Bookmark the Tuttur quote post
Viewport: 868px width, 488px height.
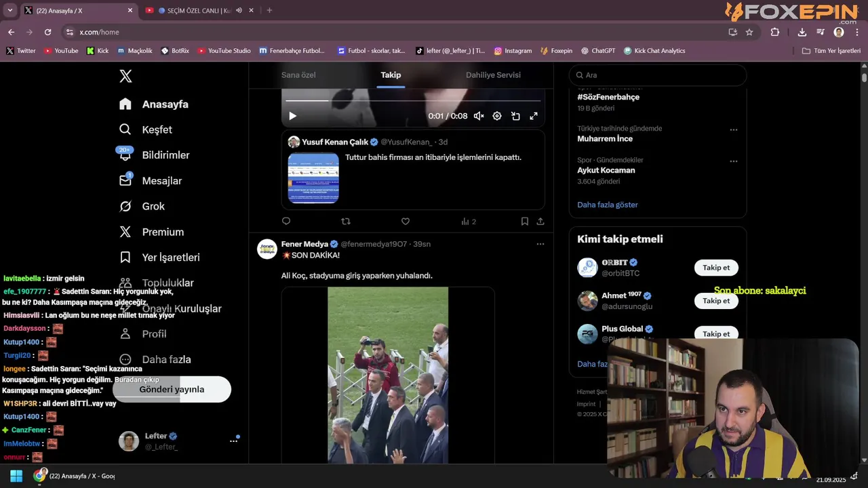[x=525, y=222]
